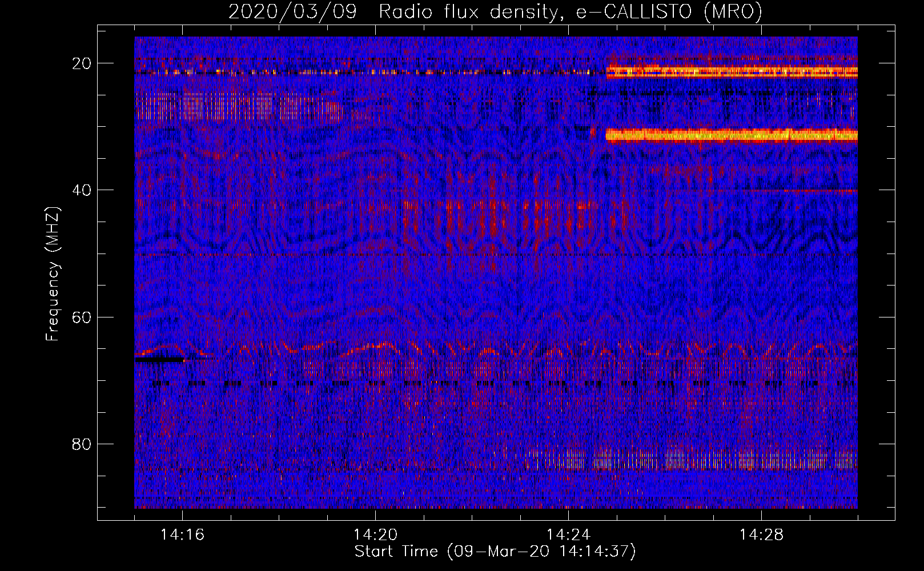The height and width of the screenshot is (571, 924).
Task: Click the 14:20 time tick label
Action: (375, 535)
